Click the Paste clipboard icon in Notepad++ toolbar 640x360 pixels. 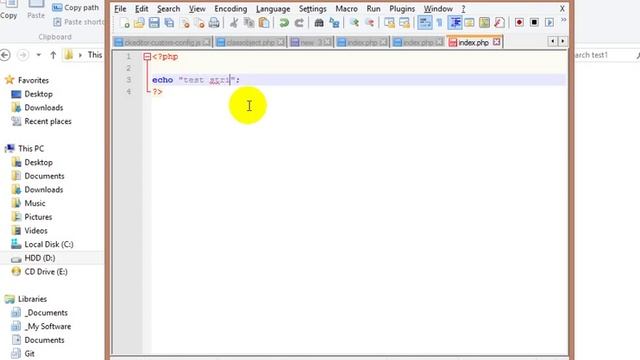(264, 23)
